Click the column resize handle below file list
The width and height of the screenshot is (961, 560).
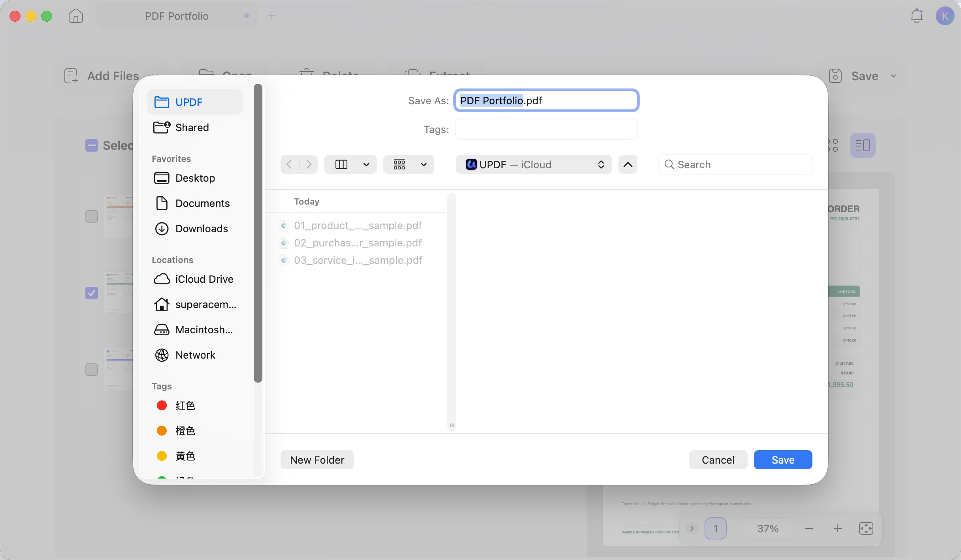[x=451, y=425]
